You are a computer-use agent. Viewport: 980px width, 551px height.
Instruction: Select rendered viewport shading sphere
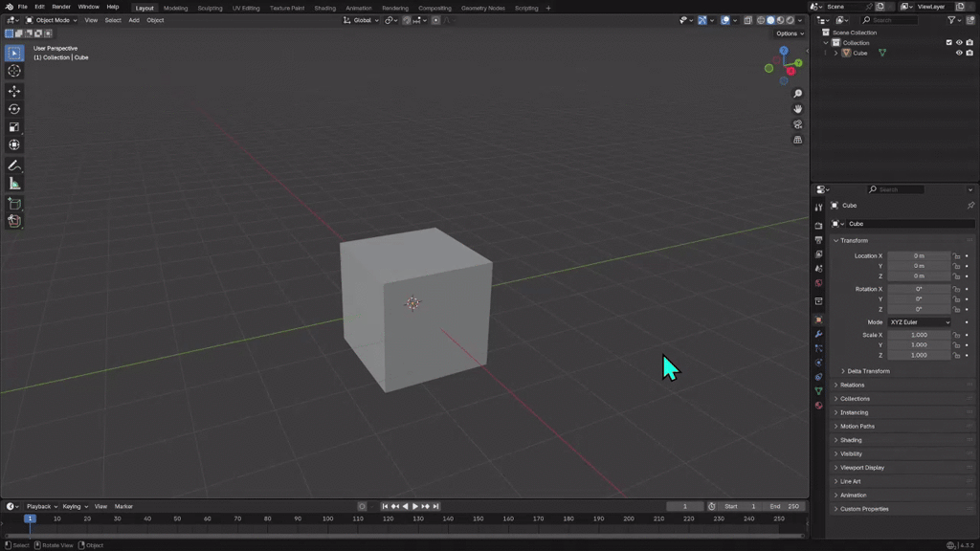tap(791, 20)
